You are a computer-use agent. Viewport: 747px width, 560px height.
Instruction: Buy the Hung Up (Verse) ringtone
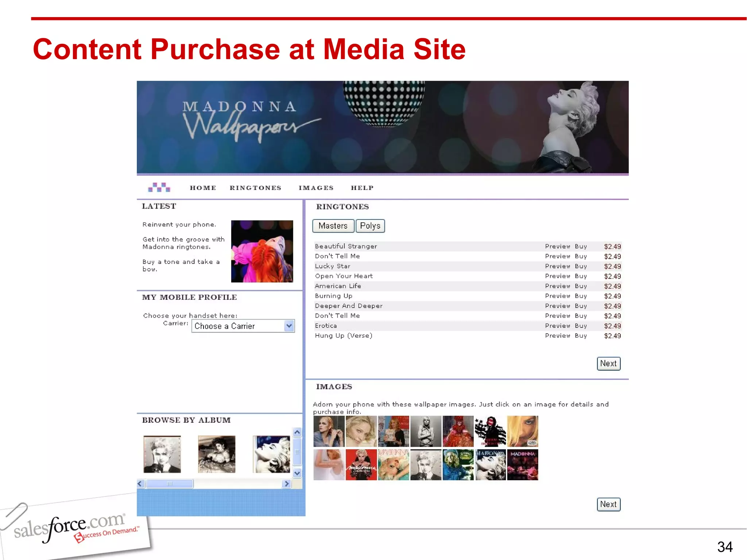coord(581,335)
